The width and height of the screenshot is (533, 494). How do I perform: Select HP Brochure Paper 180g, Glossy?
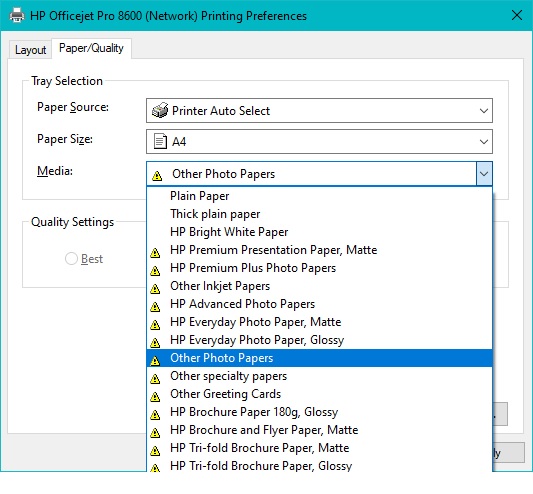tap(319, 412)
